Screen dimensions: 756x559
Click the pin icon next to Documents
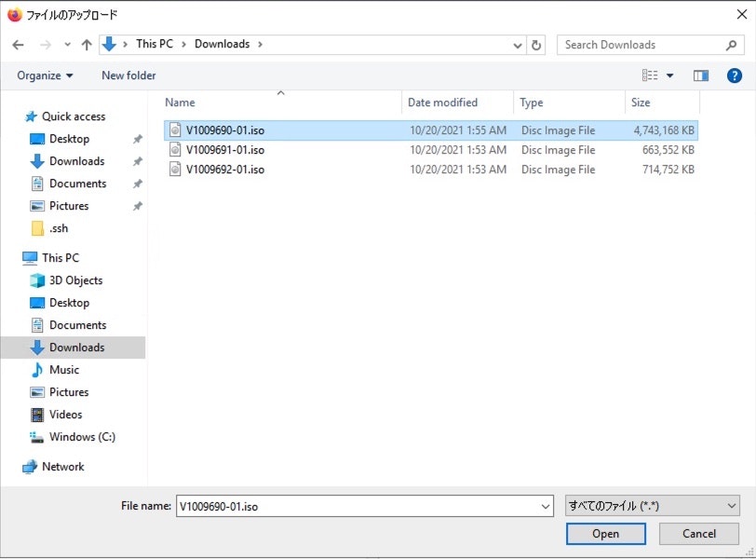(138, 184)
